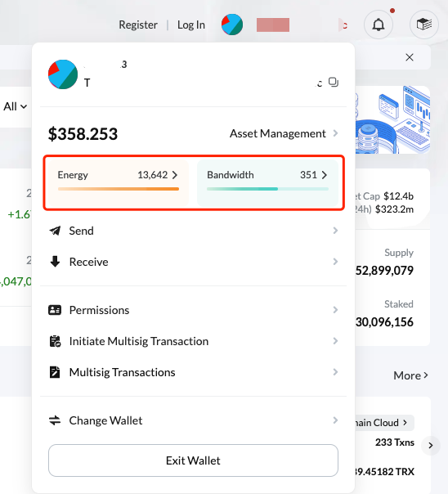Click the Permissions ID card icon
The height and width of the screenshot is (494, 448).
[55, 310]
